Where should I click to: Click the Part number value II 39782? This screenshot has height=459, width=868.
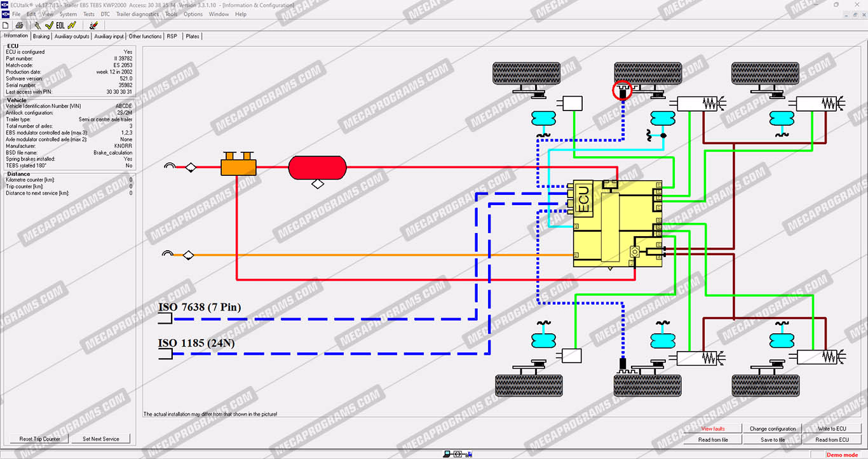click(123, 58)
